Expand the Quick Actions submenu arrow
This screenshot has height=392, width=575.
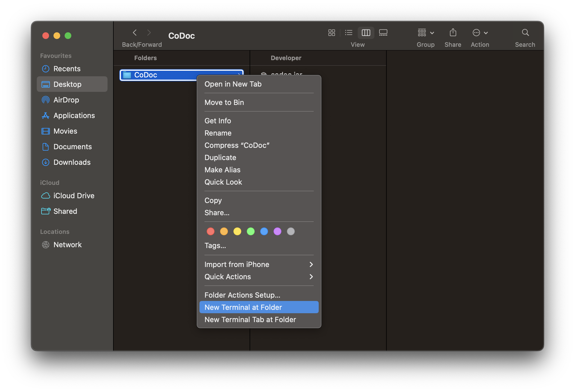(311, 277)
